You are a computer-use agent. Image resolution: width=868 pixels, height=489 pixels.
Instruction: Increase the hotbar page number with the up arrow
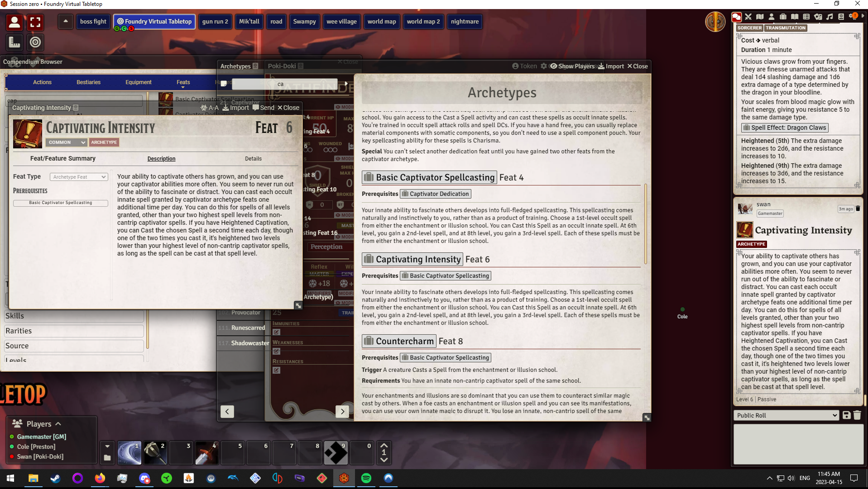click(384, 446)
